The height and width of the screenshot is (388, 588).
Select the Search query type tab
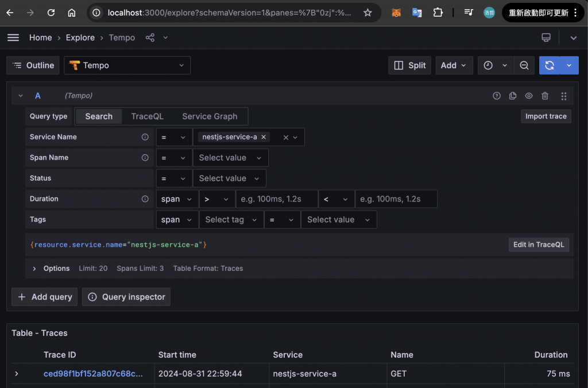point(99,117)
